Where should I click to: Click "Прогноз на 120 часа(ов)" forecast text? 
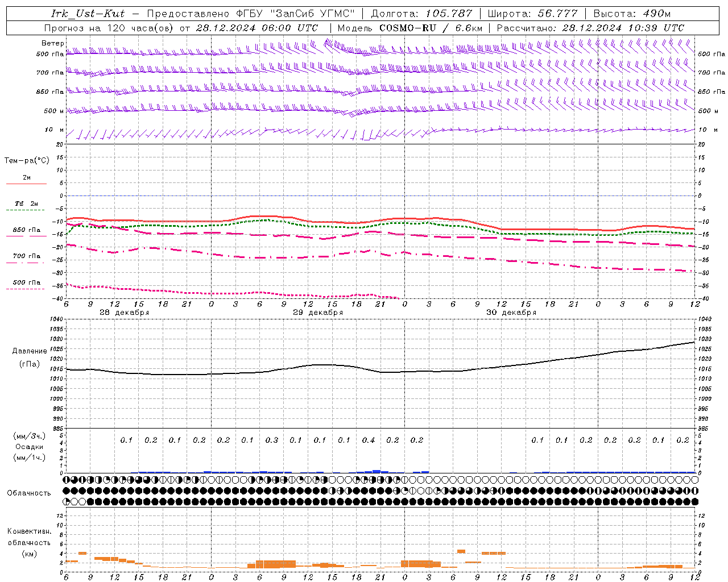pyautogui.click(x=109, y=28)
